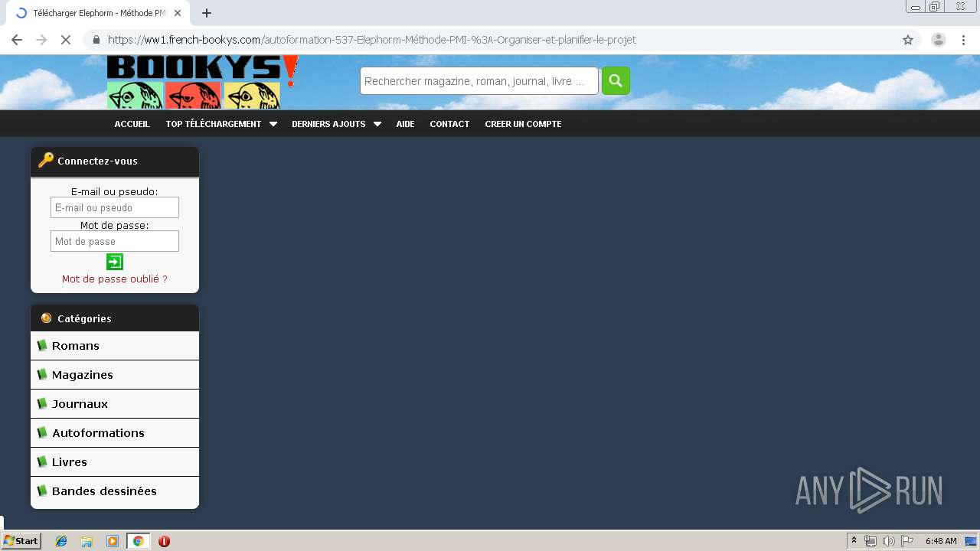Click the green login arrow icon
This screenshot has height=551, width=980.
pyautogui.click(x=115, y=262)
